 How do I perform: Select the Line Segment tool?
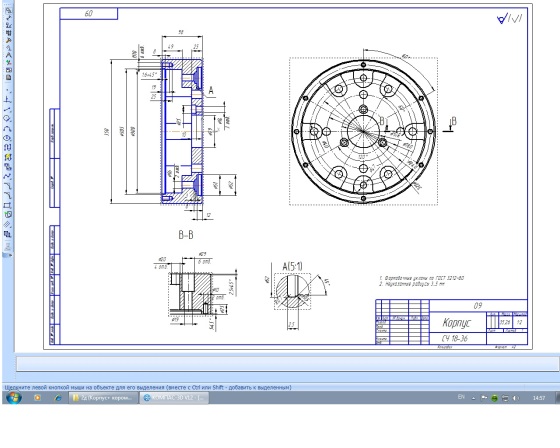(x=8, y=110)
